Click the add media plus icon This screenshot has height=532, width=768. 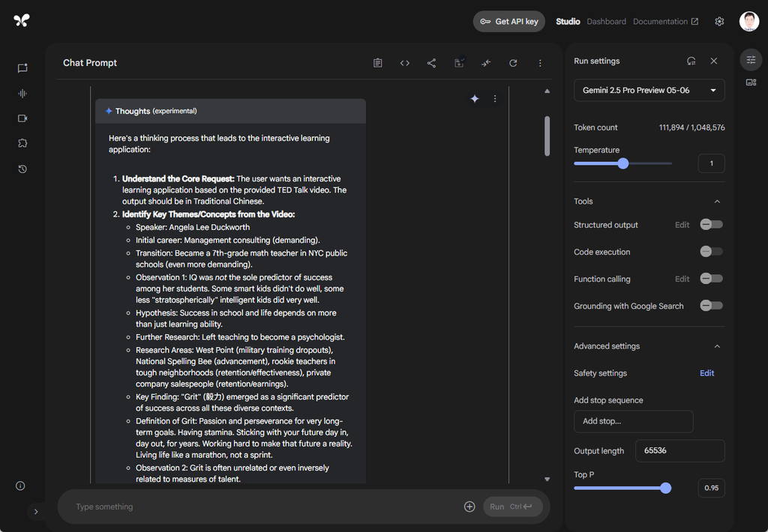469,507
